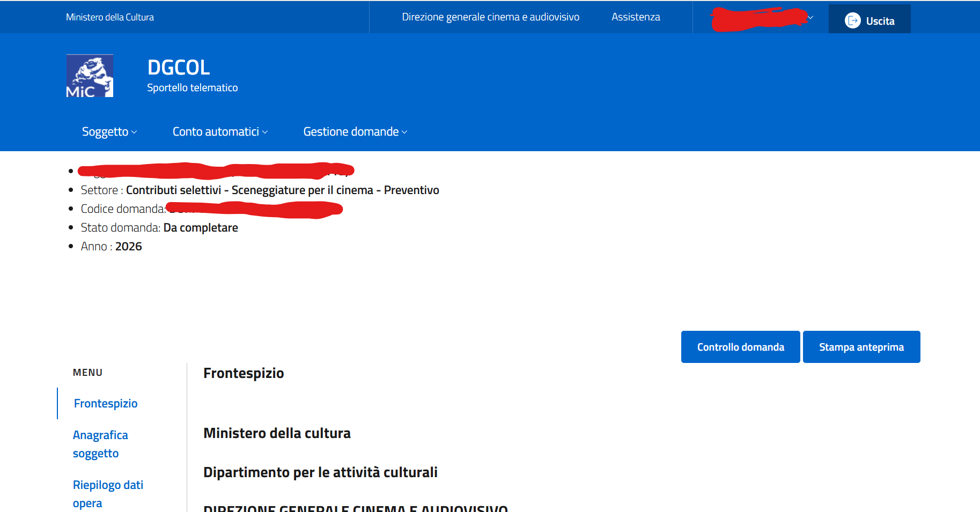Screen dimensions: 980x512
Task: Open the Soggetto dropdown menu
Action: pos(109,132)
